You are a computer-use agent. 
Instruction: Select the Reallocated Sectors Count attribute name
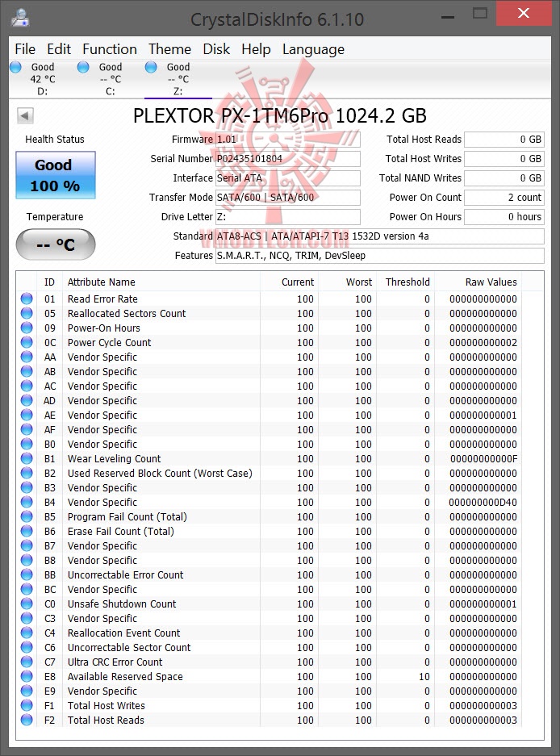click(x=127, y=313)
